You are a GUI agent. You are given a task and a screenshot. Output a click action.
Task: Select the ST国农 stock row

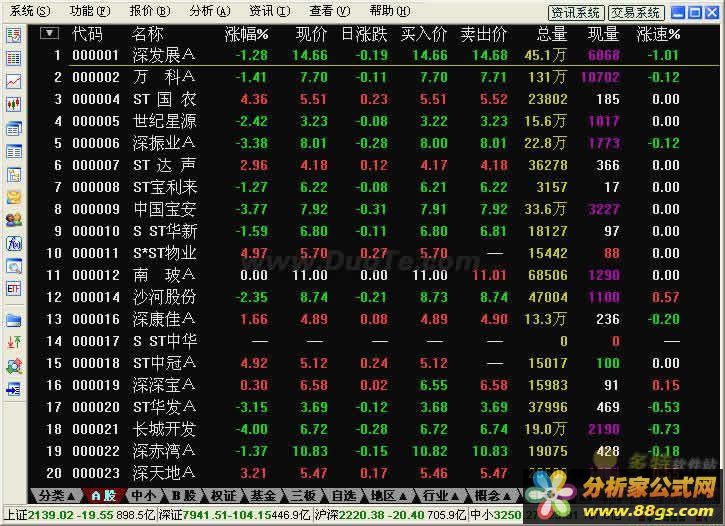coord(375,99)
